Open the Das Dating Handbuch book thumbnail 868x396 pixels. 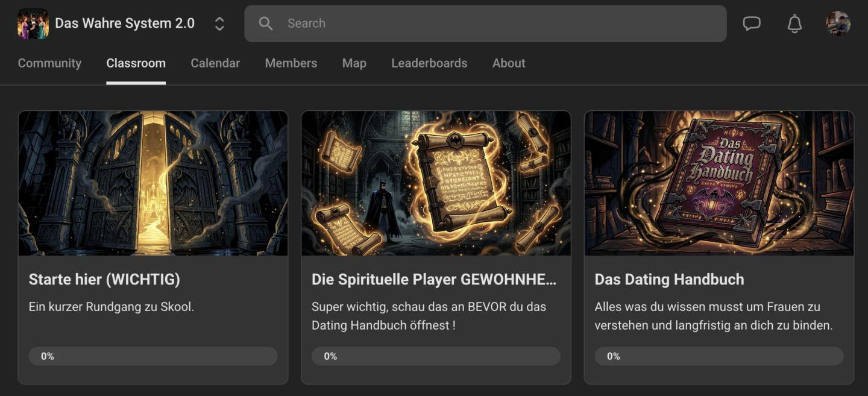(x=719, y=183)
